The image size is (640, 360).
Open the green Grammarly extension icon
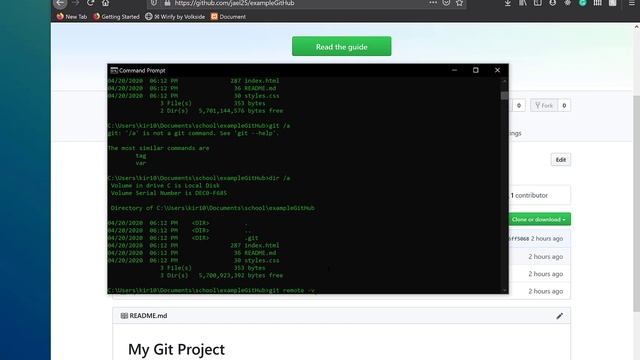583,3
